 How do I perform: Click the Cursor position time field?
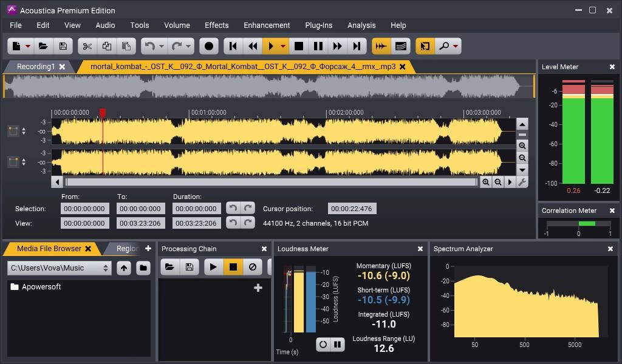pos(352,209)
